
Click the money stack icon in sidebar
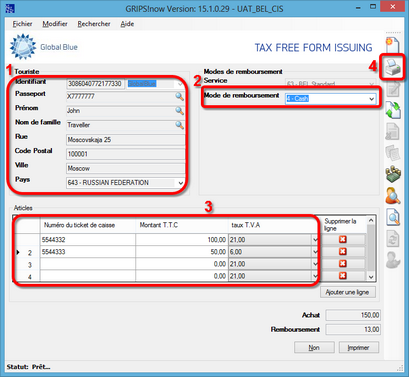pyautogui.click(x=393, y=174)
